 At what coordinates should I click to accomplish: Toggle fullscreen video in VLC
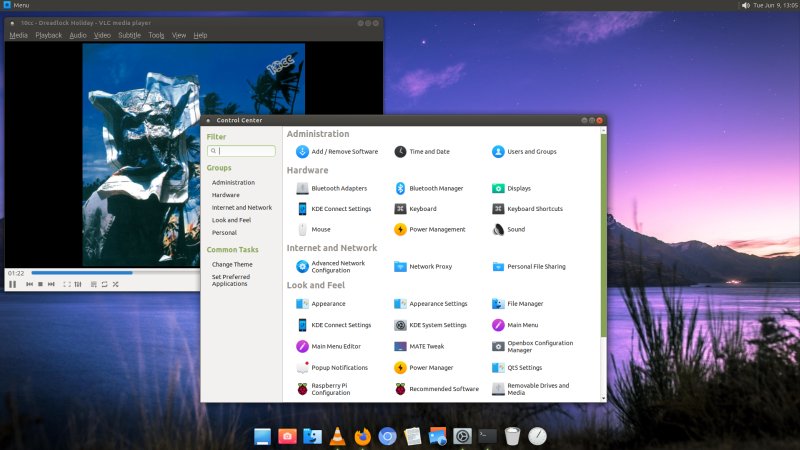pyautogui.click(x=67, y=285)
